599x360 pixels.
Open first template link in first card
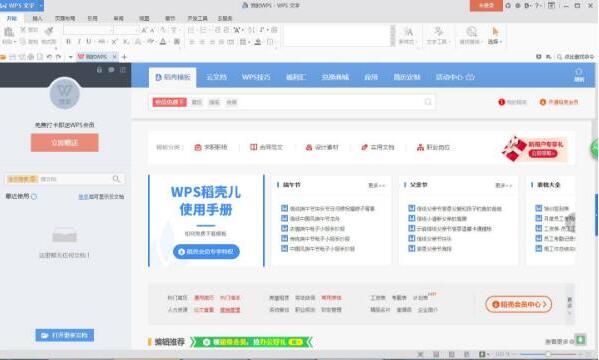328,208
